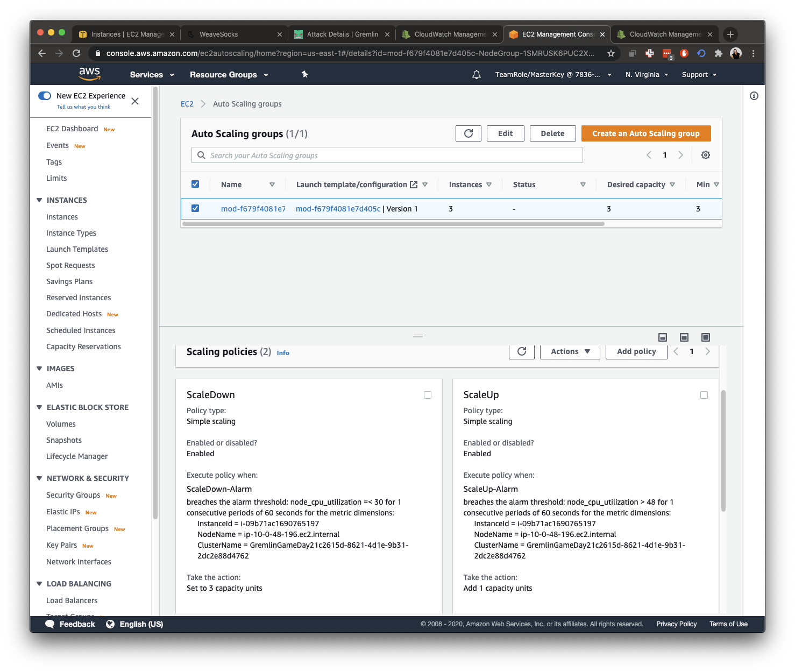Viewport: 795px width, 672px height.
Task: Open Volumes in sidebar
Action: click(61, 424)
